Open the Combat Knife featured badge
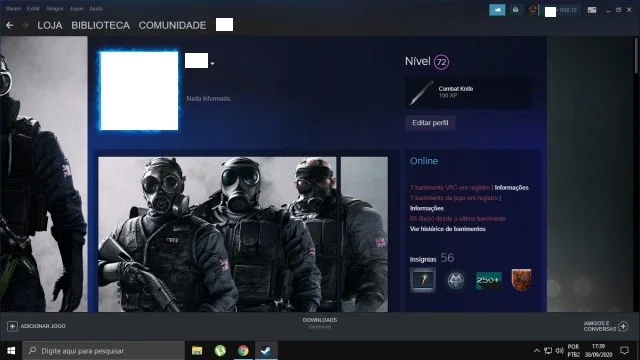The image size is (640, 360). pyautogui.click(x=468, y=92)
